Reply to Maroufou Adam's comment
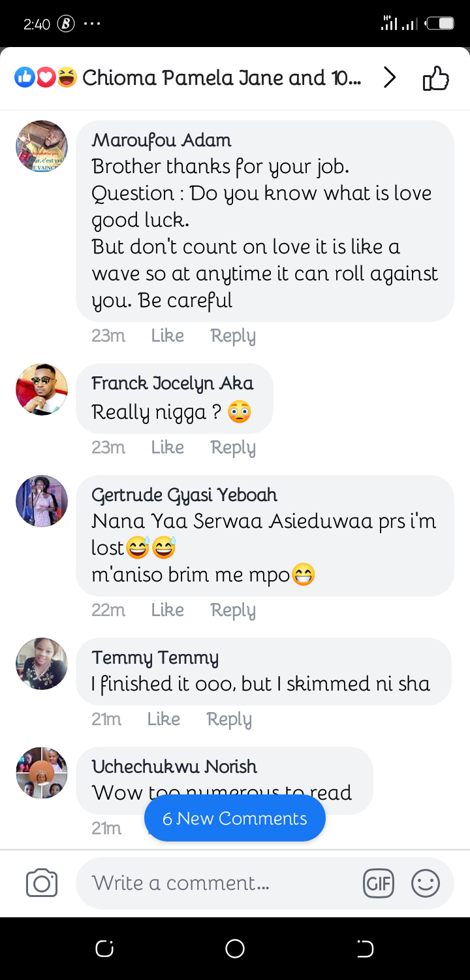This screenshot has height=980, width=470. tap(233, 336)
